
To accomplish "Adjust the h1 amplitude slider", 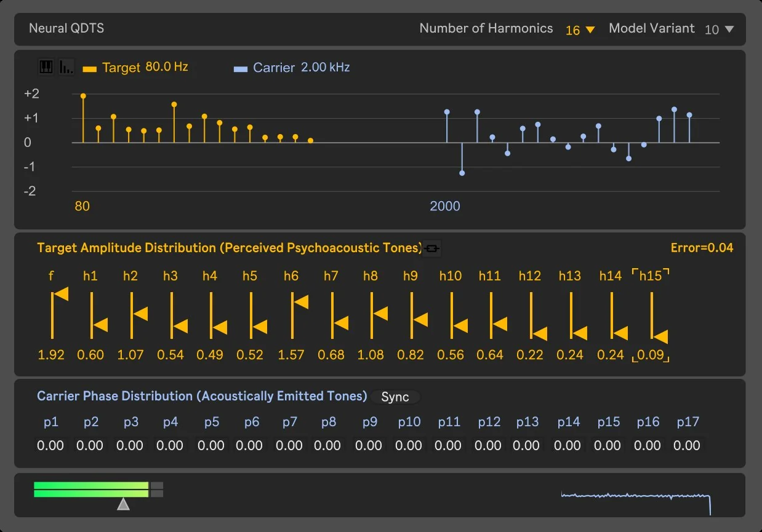I will tap(99, 315).
